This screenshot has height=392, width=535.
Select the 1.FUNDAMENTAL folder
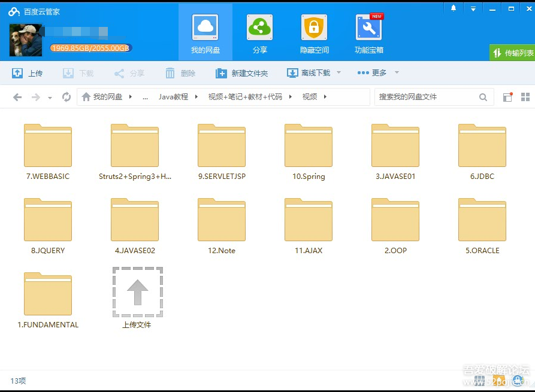48,300
